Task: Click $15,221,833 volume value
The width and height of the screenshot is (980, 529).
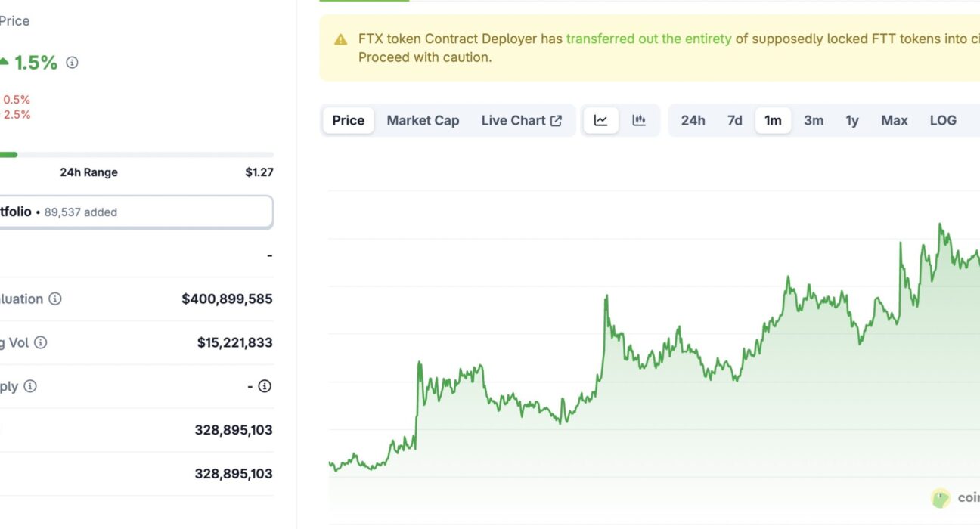Action: (x=235, y=343)
